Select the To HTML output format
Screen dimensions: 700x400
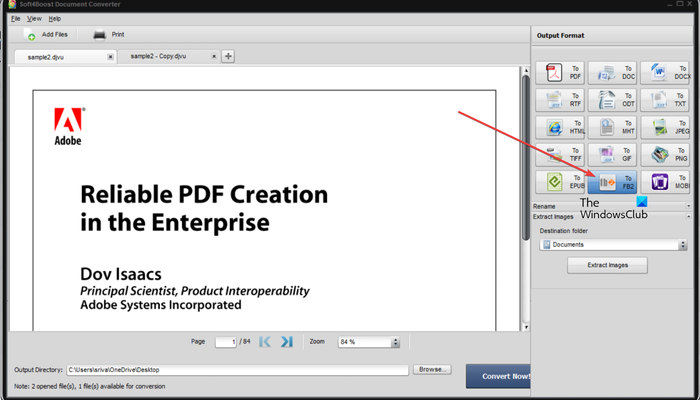[559, 128]
